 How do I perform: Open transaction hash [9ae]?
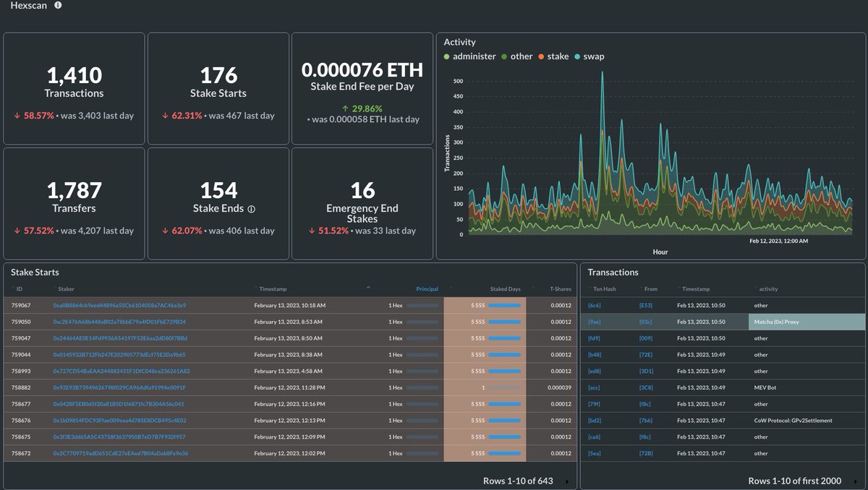(595, 322)
